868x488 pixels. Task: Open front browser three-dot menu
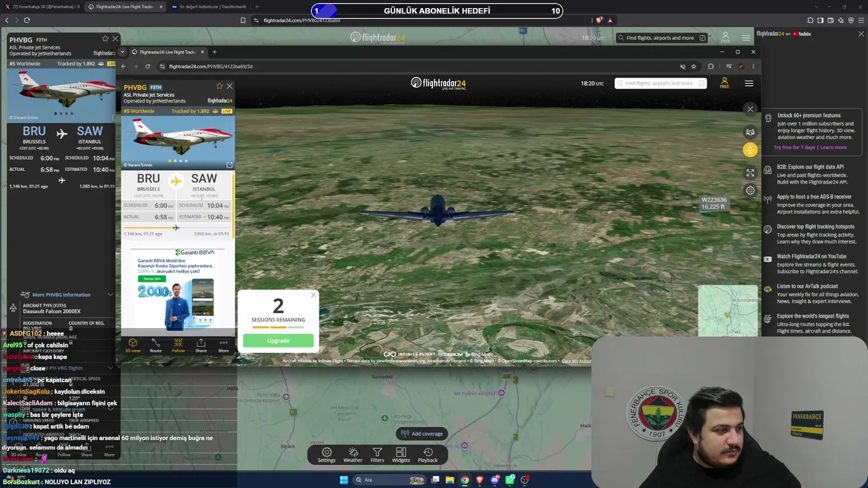click(753, 66)
